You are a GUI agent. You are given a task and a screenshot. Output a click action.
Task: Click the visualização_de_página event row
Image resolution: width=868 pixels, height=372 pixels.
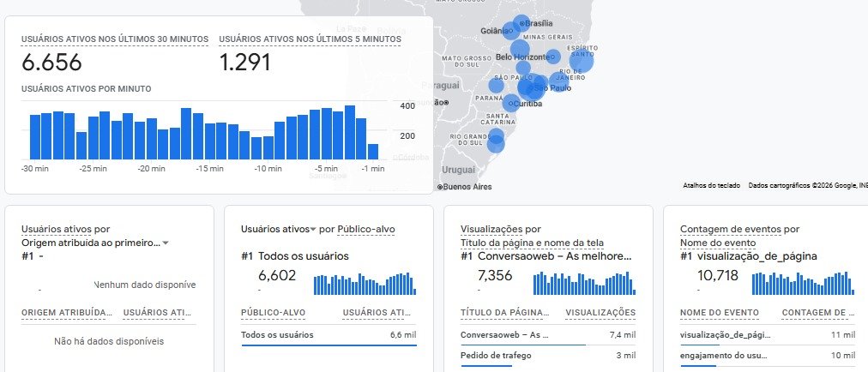768,335
